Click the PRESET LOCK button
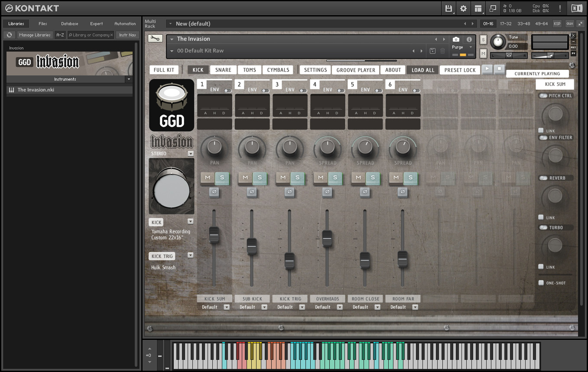Image resolution: width=588 pixels, height=372 pixels. 460,70
